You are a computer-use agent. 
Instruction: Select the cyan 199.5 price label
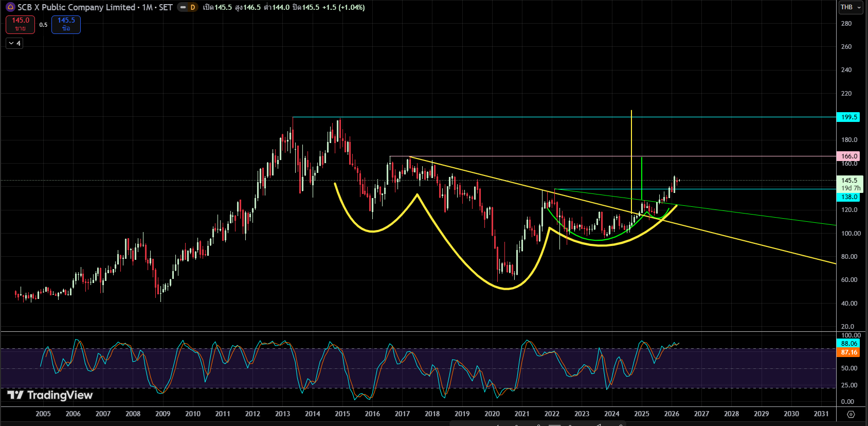[x=849, y=117]
